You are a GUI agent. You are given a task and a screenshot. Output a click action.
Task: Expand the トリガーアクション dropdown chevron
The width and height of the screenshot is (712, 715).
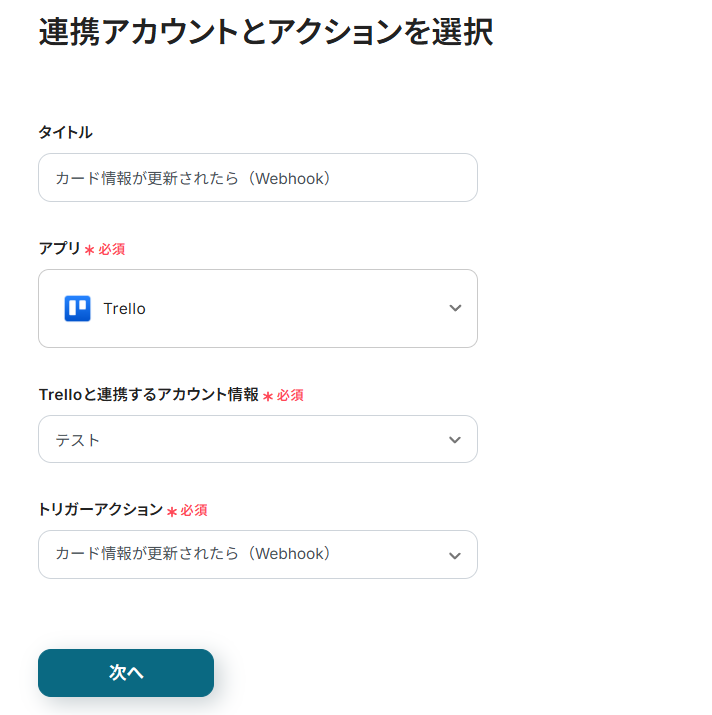[x=455, y=555]
